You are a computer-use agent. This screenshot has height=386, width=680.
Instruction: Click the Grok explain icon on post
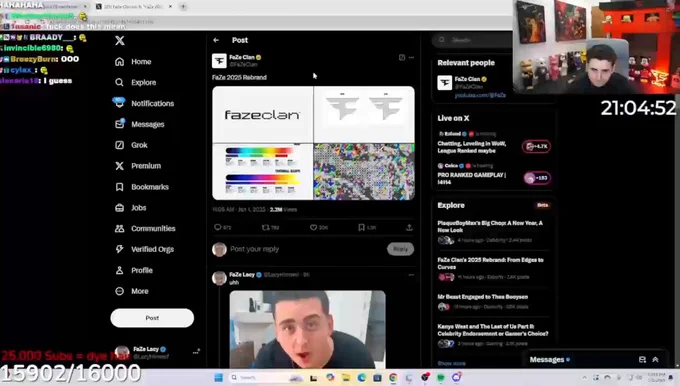[x=402, y=57]
